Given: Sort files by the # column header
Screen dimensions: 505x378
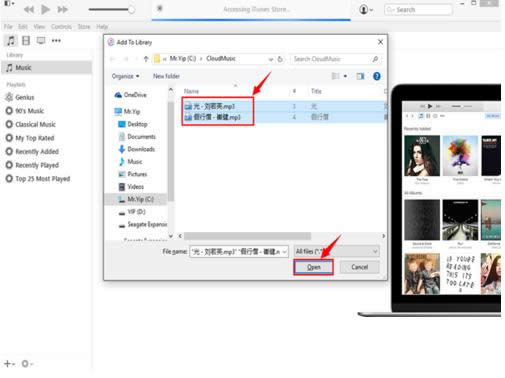Looking at the screenshot, I should click(x=294, y=91).
